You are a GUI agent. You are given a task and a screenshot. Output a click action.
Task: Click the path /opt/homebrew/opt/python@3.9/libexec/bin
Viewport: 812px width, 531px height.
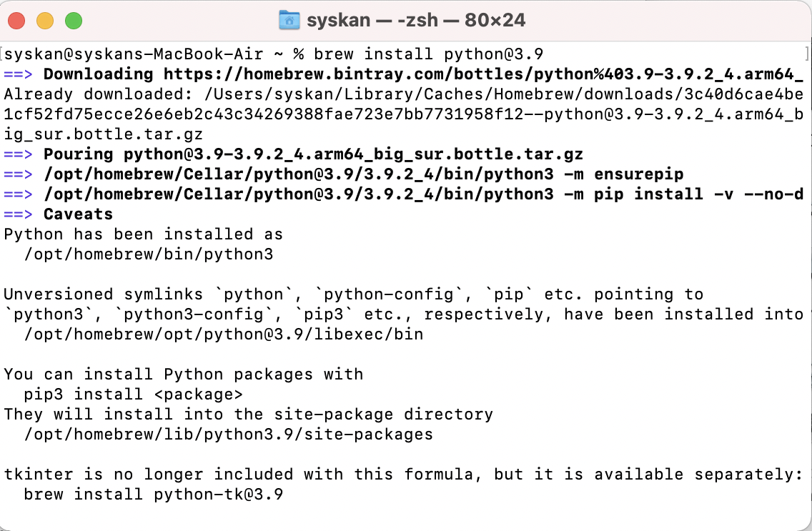point(223,334)
